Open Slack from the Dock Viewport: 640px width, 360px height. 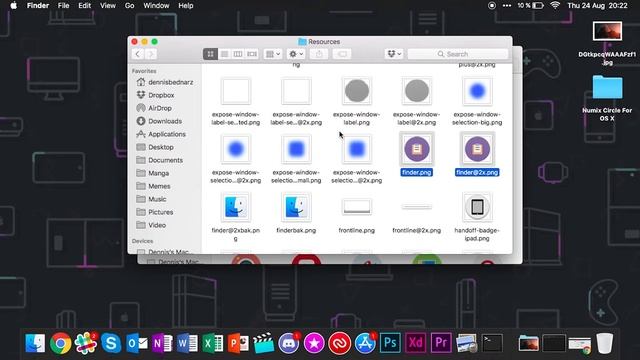(x=86, y=343)
